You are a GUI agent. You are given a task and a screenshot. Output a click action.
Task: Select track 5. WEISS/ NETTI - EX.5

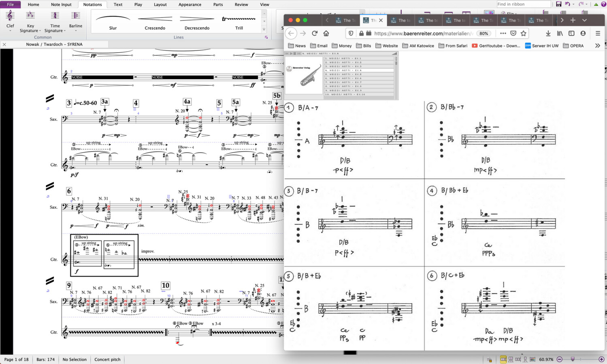pos(359,74)
